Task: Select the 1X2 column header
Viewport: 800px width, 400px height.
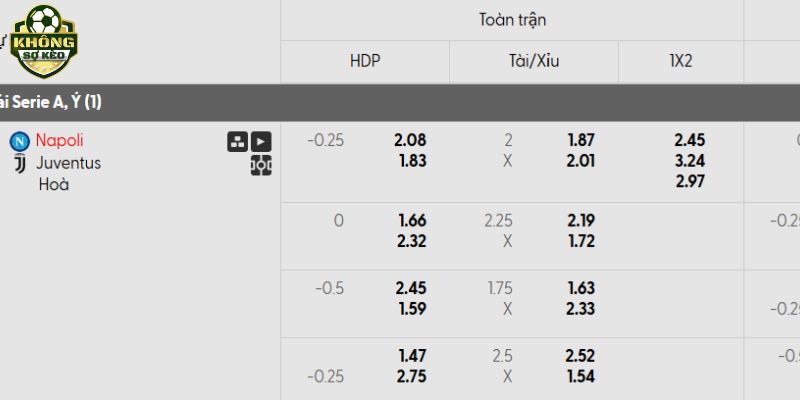Action: pyautogui.click(x=681, y=60)
